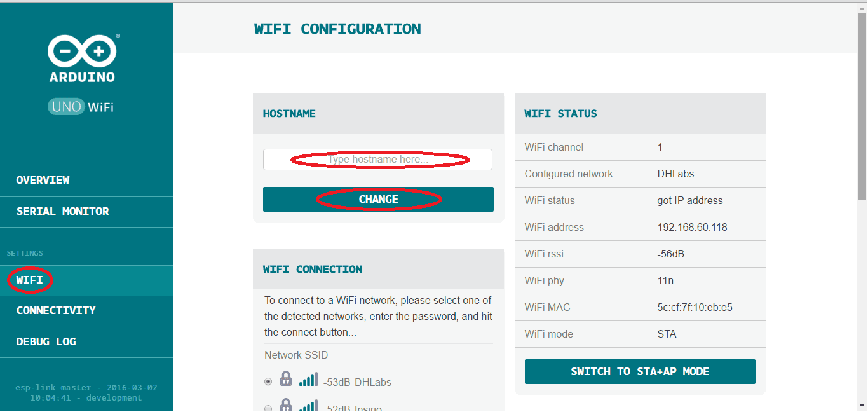Click the signal bars for Insirio network
Image resolution: width=868 pixels, height=412 pixels.
pyautogui.click(x=308, y=406)
